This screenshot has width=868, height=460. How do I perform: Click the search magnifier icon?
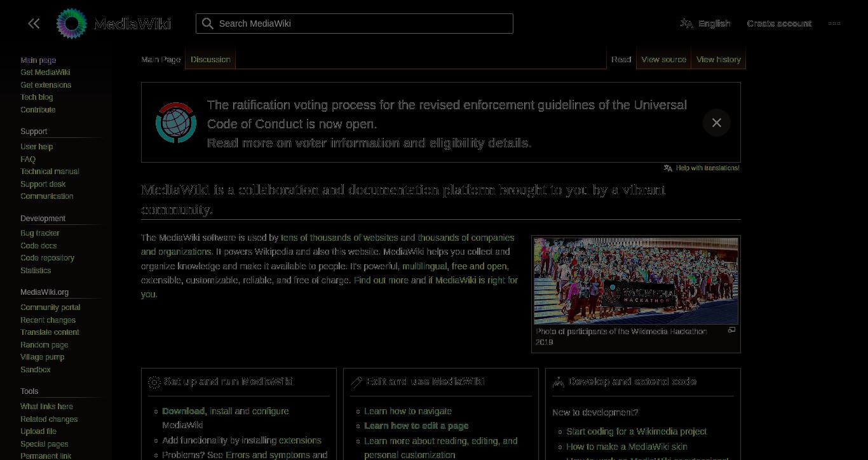tap(208, 24)
